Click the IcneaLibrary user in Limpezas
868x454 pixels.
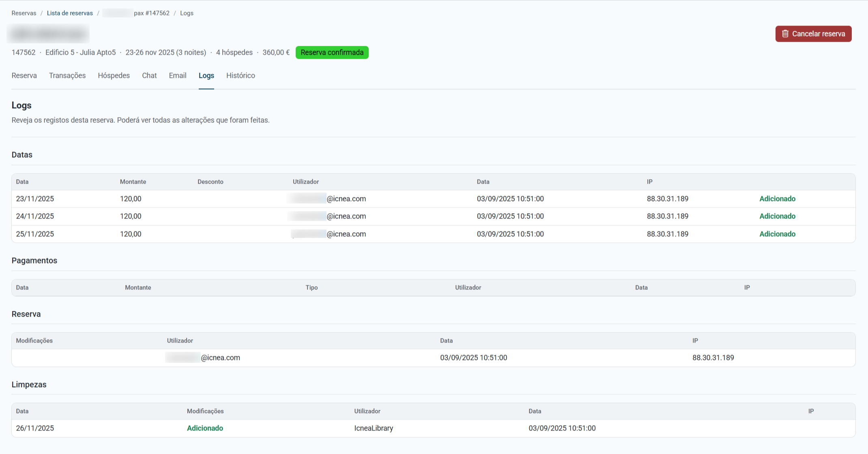pos(373,428)
